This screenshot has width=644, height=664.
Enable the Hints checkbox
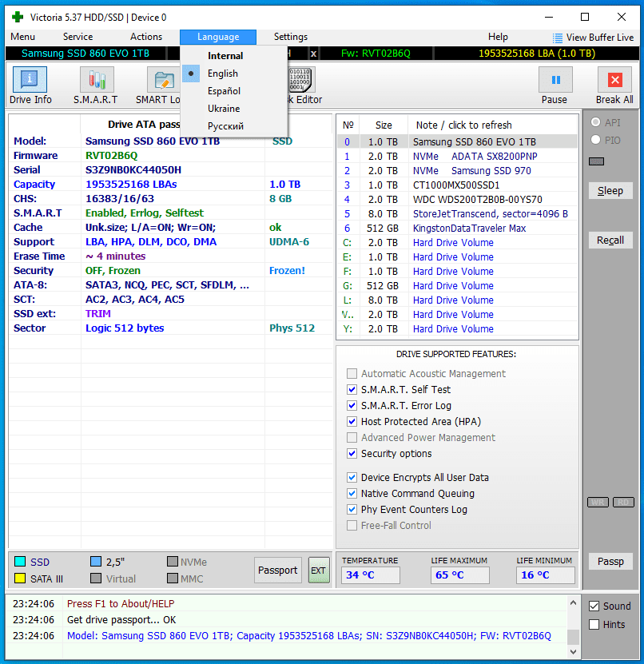(x=594, y=624)
